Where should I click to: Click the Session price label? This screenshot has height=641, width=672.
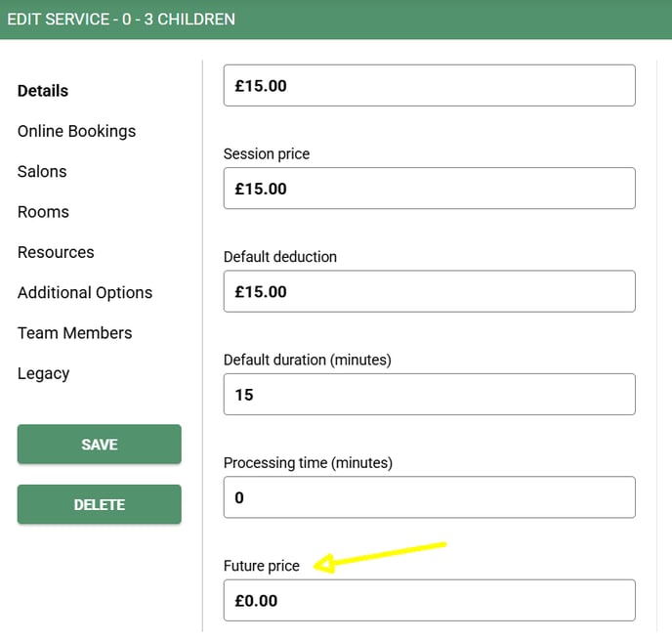pos(267,154)
